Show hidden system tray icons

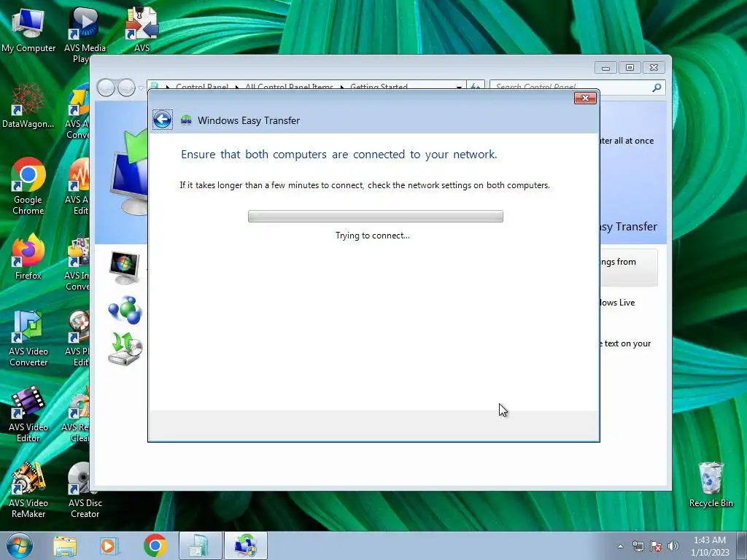(x=620, y=546)
